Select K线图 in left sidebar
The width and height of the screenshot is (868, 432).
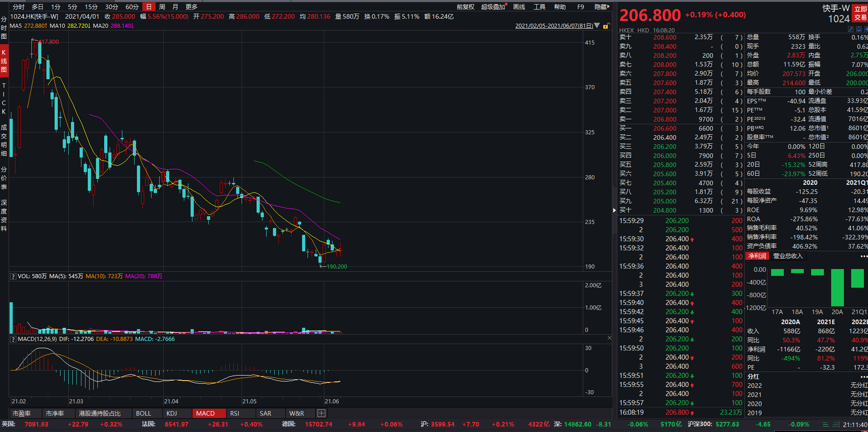pos(4,61)
